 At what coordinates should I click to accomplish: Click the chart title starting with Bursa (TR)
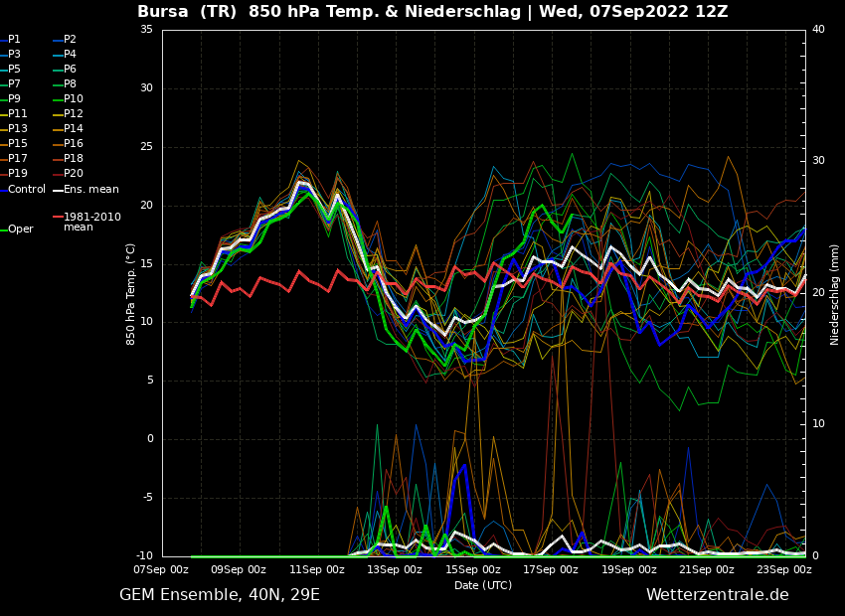pos(432,11)
